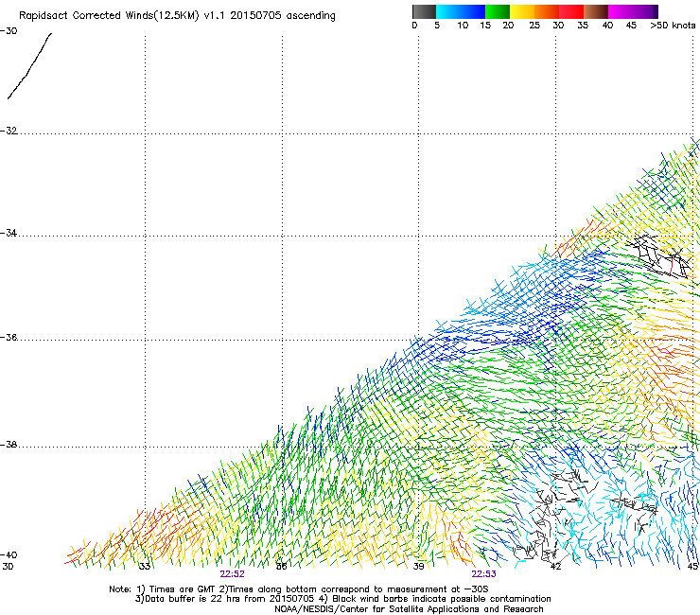
Task: Select the orange 25-30 knots legend segment
Action: 547,11
